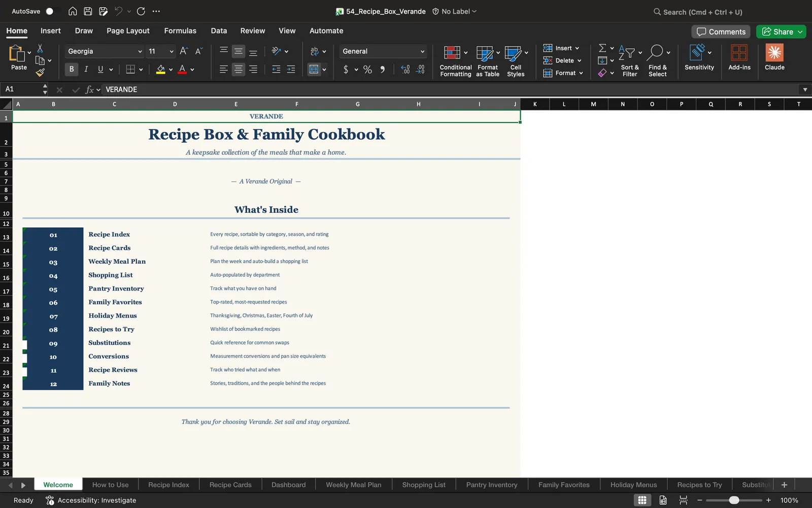Click the Underline U icon
This screenshot has height=508, width=812.
100,69
